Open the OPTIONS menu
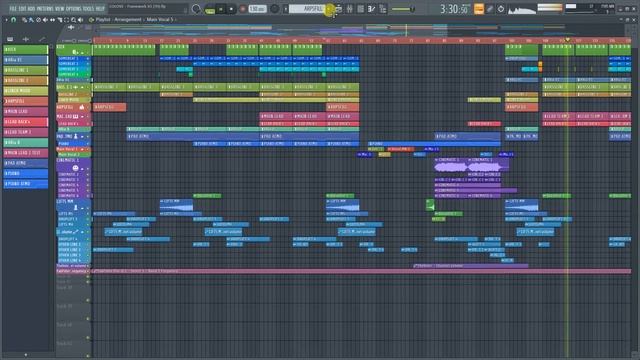Screen dimensions: 640x360 [x=74, y=9]
